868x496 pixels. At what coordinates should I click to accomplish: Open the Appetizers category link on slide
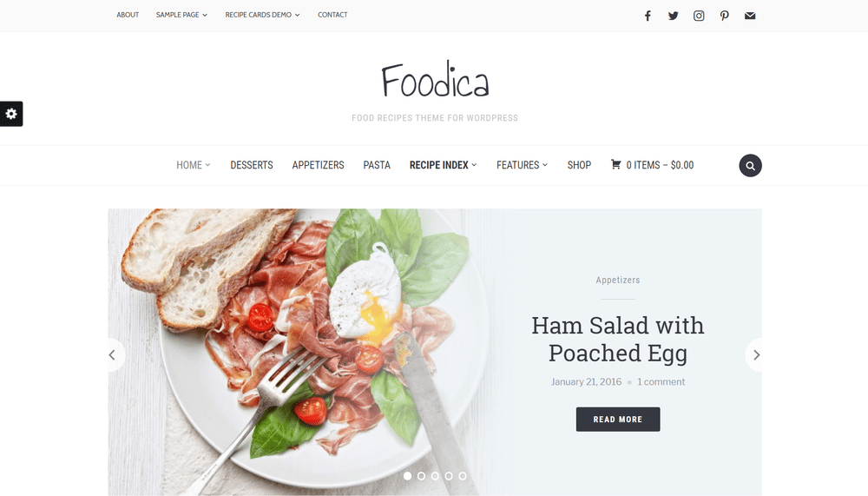click(618, 280)
